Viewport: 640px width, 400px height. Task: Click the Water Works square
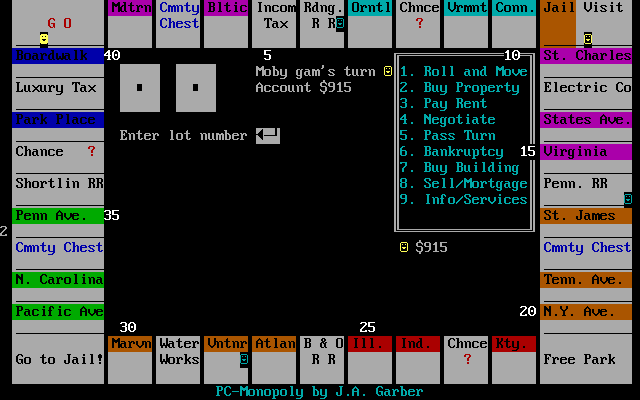click(178, 360)
